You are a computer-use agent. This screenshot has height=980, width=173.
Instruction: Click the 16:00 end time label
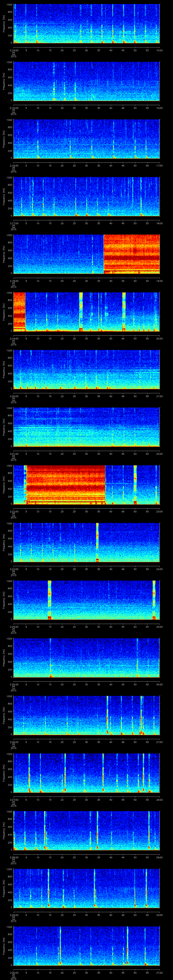pyautogui.click(x=160, y=108)
